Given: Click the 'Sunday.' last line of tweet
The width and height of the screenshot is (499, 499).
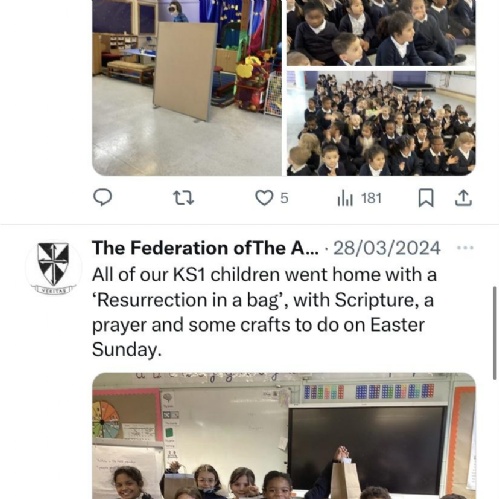Looking at the screenshot, I should (x=127, y=350).
